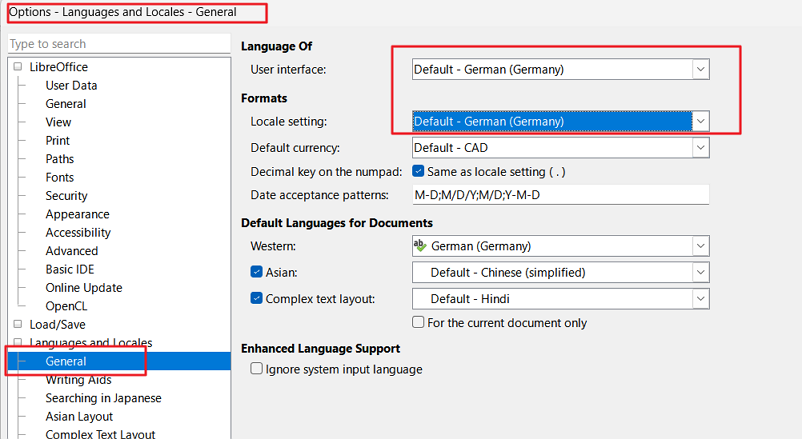This screenshot has width=802, height=439.
Task: Select Fonts in options tree
Action: 59,178
